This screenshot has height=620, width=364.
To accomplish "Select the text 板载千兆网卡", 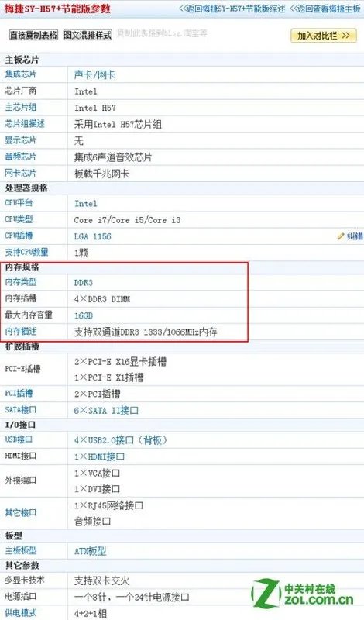I will click(x=101, y=174).
